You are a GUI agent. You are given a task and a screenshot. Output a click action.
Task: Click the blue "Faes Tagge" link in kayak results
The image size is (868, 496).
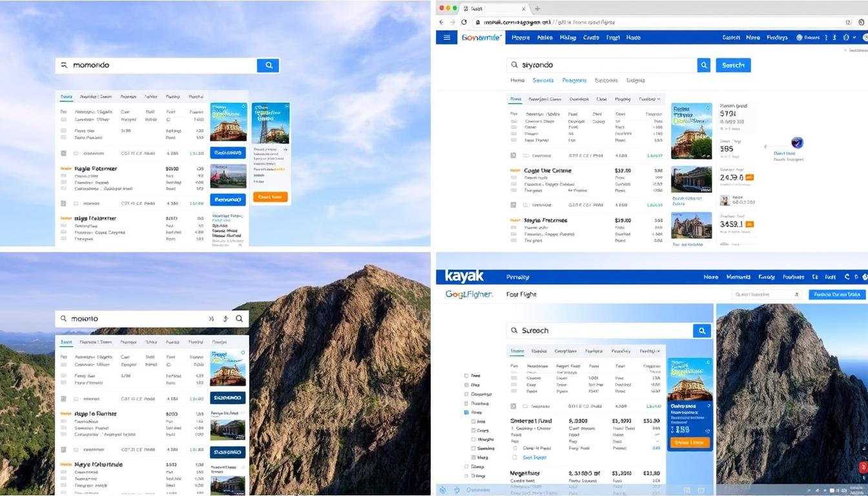point(534,457)
